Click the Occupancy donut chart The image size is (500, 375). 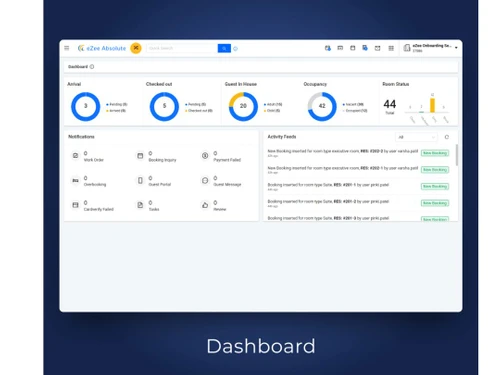point(322,106)
